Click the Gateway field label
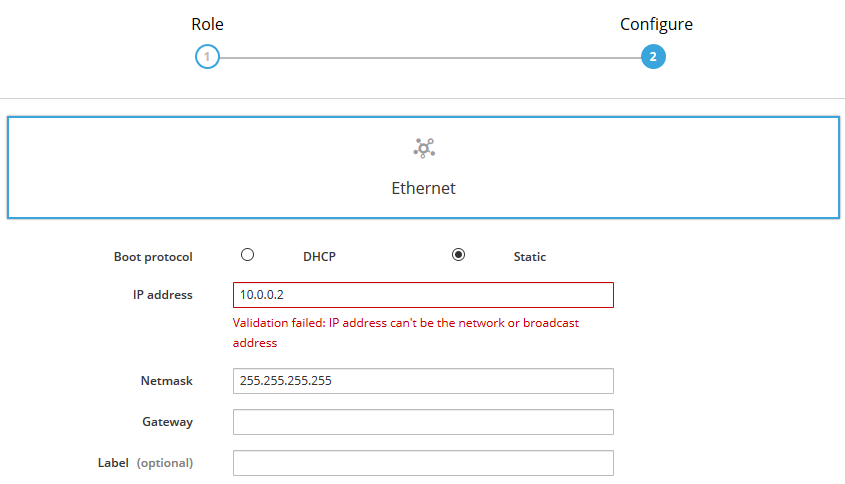This screenshot has height=484, width=845. pos(167,422)
